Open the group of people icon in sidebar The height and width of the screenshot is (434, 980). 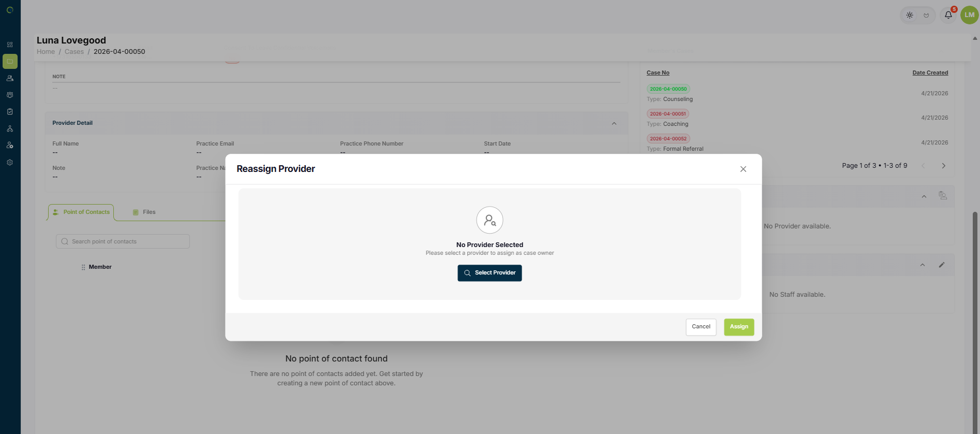[x=10, y=95]
